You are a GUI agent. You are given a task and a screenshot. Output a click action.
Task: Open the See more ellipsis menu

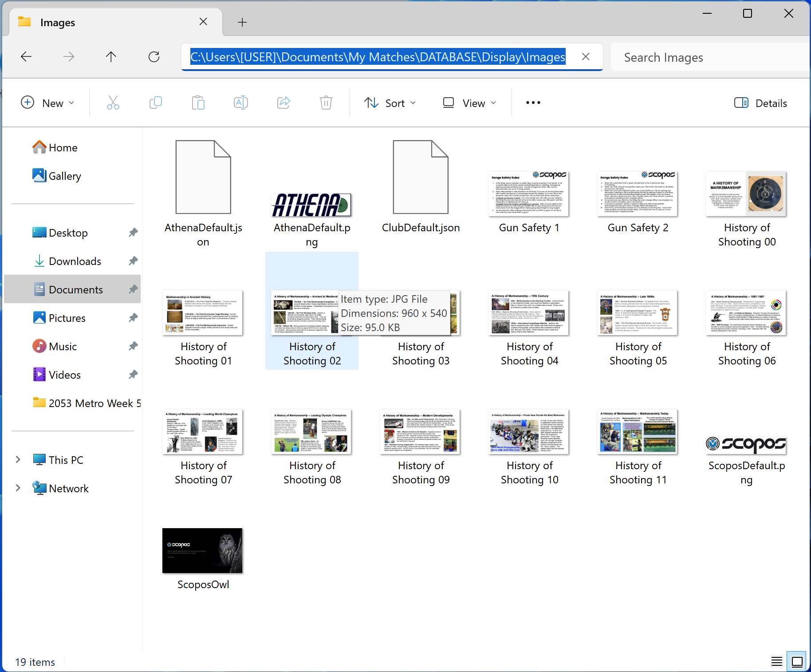533,103
